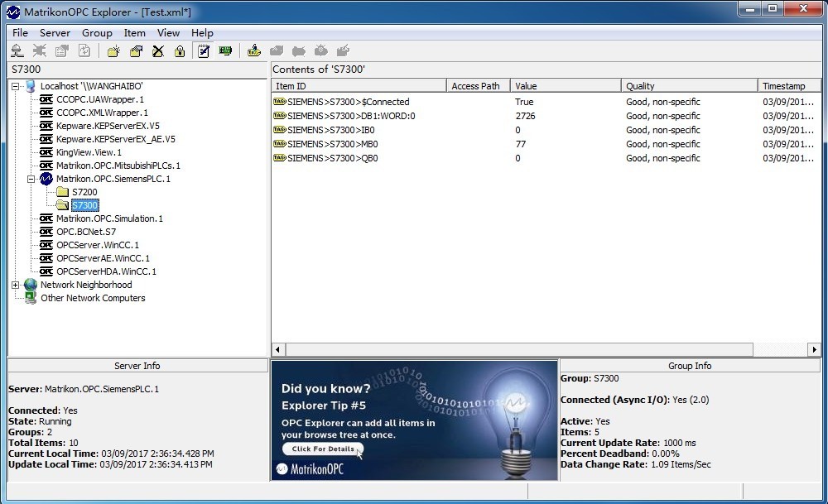Click the tag icon beside SIEMENS>S7300>MB0
Image resolution: width=828 pixels, height=504 pixels.
coord(279,143)
